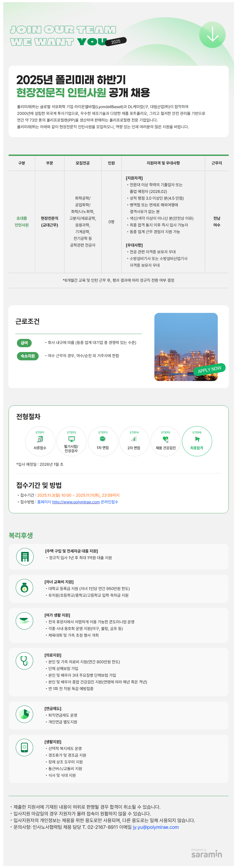Click the down arrow circle icon
This screenshot has height=868, width=237.
pyautogui.click(x=212, y=35)
